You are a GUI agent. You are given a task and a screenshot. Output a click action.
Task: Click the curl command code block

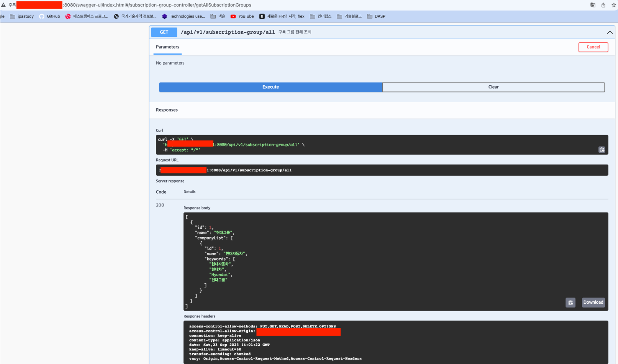[x=382, y=145]
